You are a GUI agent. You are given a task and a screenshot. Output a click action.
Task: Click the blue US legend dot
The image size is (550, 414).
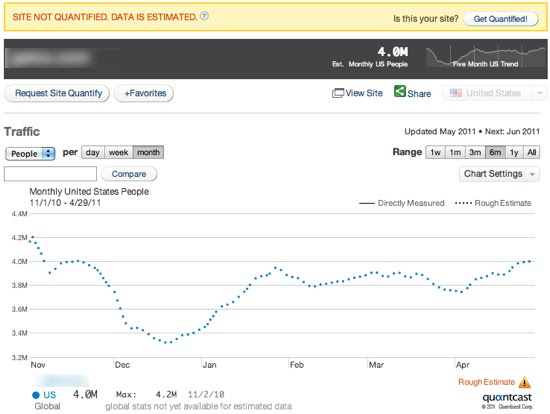coord(36,395)
